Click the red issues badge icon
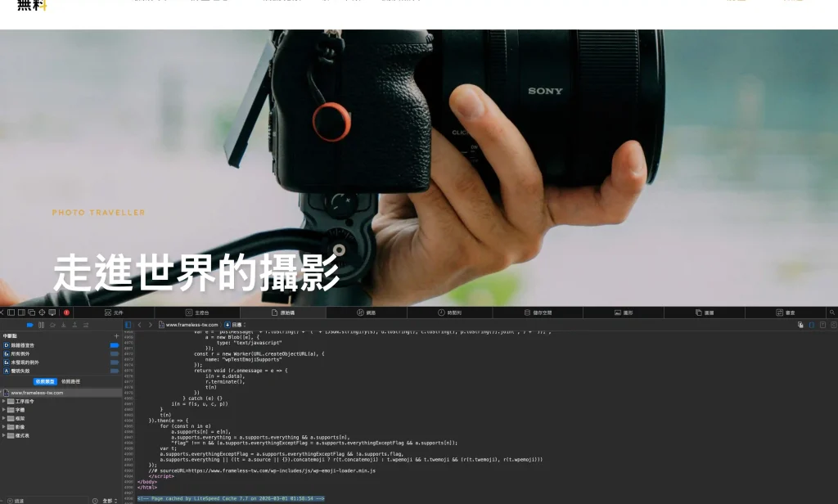838x504 pixels. 66,312
